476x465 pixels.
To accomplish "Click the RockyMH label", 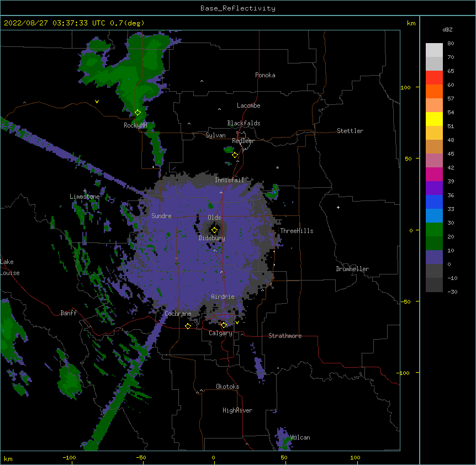I will (135, 125).
